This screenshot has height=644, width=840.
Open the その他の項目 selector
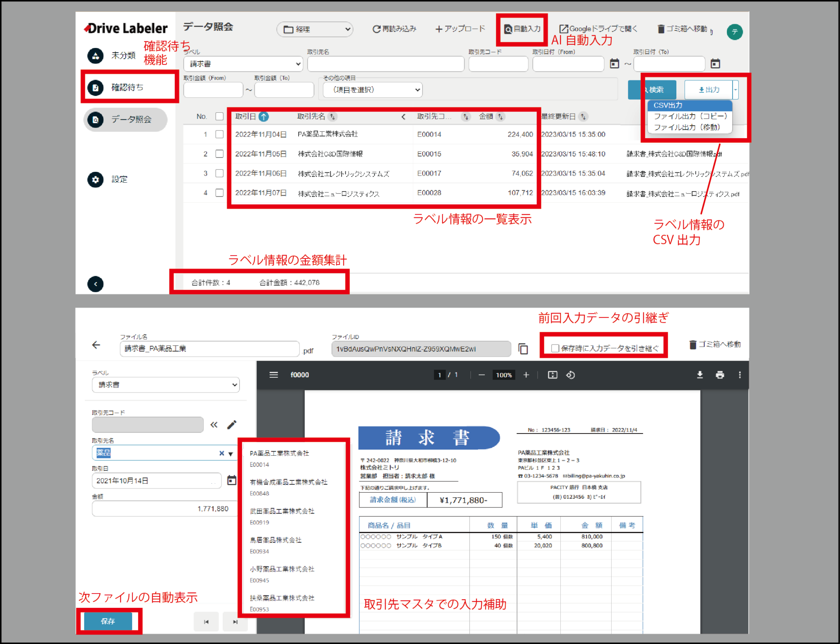click(372, 89)
